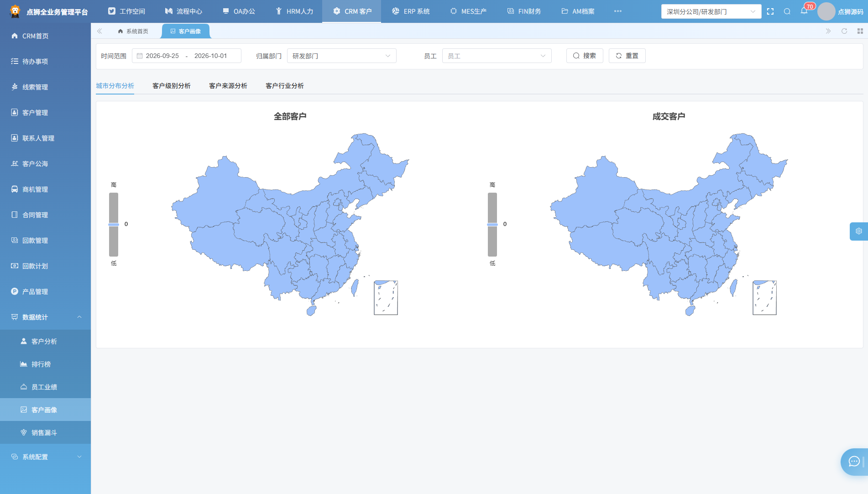868x494 pixels.
Task: Open 回款计划 sidebar item
Action: point(46,266)
